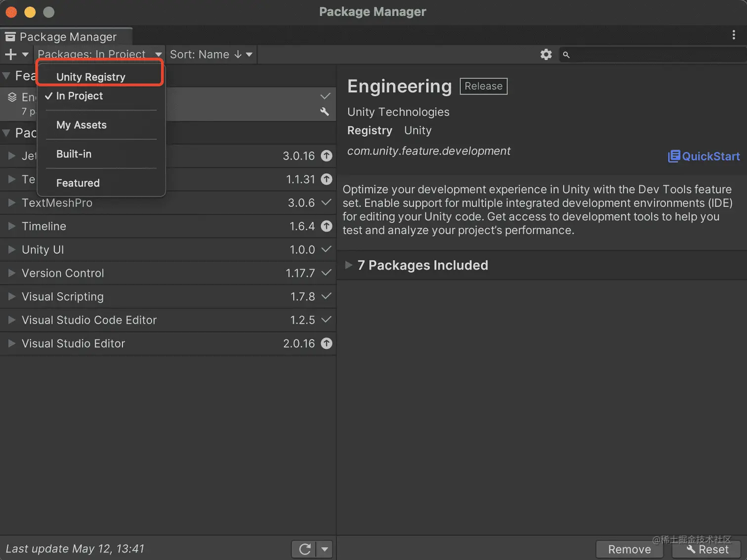Select the TextMeshPro package name

[57, 202]
